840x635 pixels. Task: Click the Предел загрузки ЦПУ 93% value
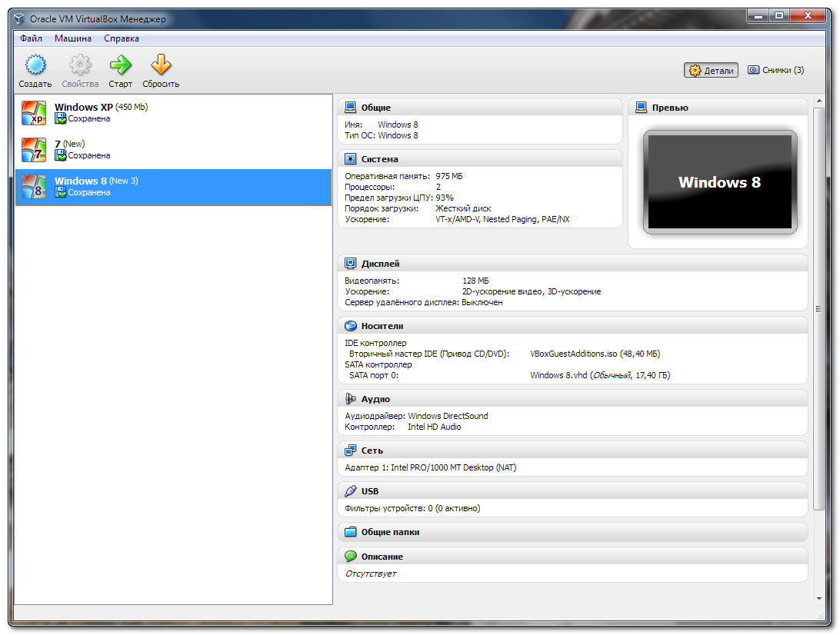(x=444, y=198)
